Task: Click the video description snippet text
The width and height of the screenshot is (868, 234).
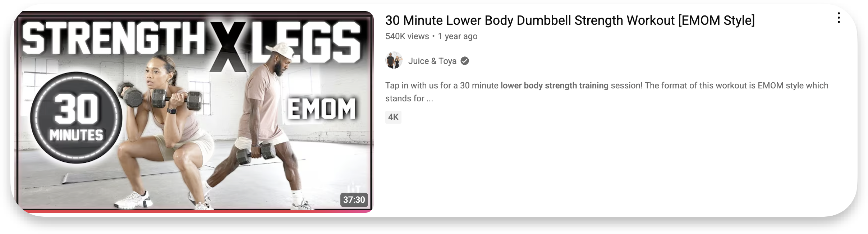Action: point(607,92)
